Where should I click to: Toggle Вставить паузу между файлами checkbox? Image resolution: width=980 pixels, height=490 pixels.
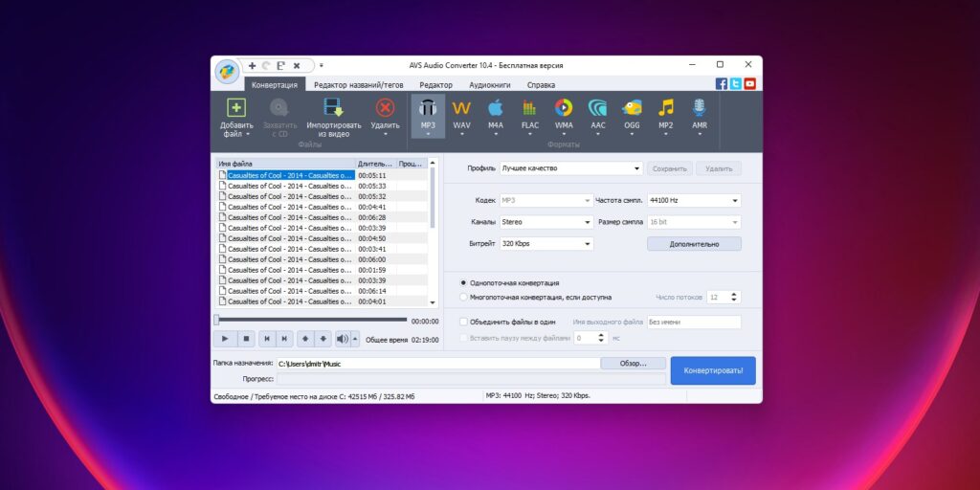tap(463, 338)
